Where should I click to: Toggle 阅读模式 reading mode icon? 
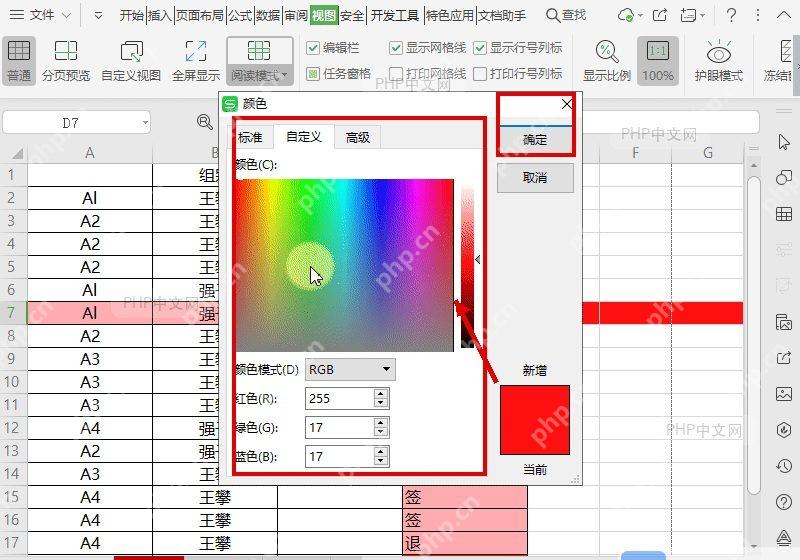259,52
